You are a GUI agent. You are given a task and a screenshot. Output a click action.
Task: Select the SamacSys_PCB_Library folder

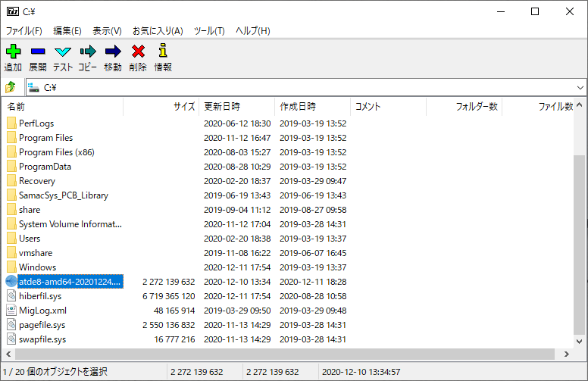[63, 195]
